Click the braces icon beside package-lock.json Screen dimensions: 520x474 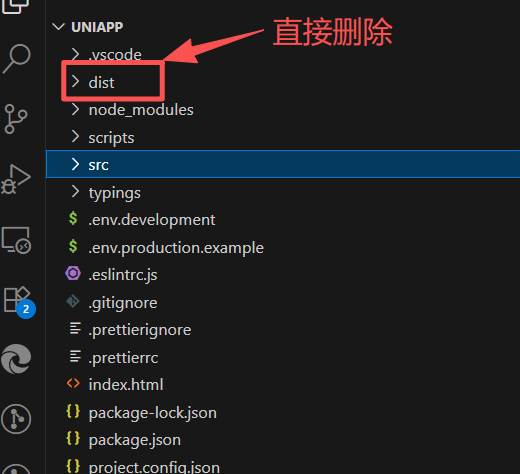[73, 411]
